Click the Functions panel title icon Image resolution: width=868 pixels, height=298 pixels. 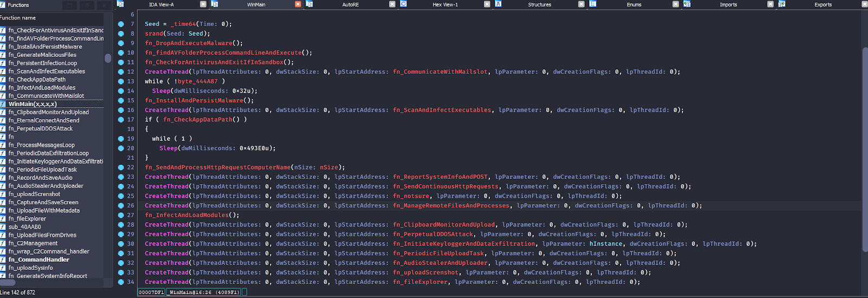(x=3, y=4)
